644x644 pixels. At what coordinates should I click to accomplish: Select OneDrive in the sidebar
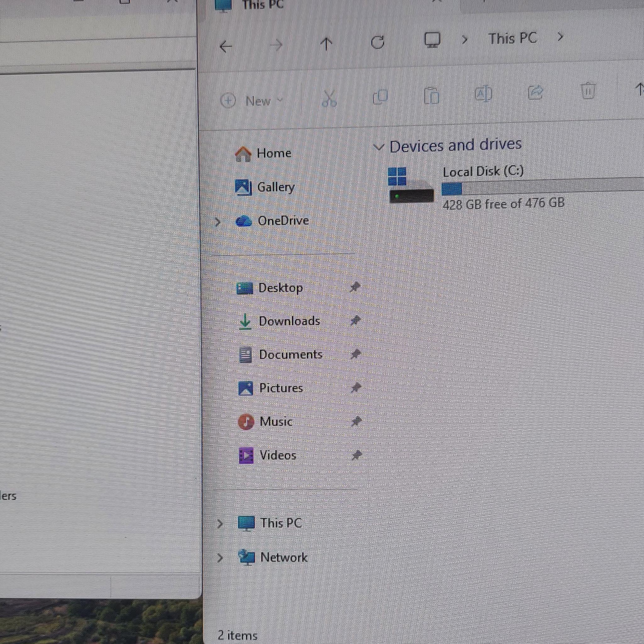[x=272, y=221]
